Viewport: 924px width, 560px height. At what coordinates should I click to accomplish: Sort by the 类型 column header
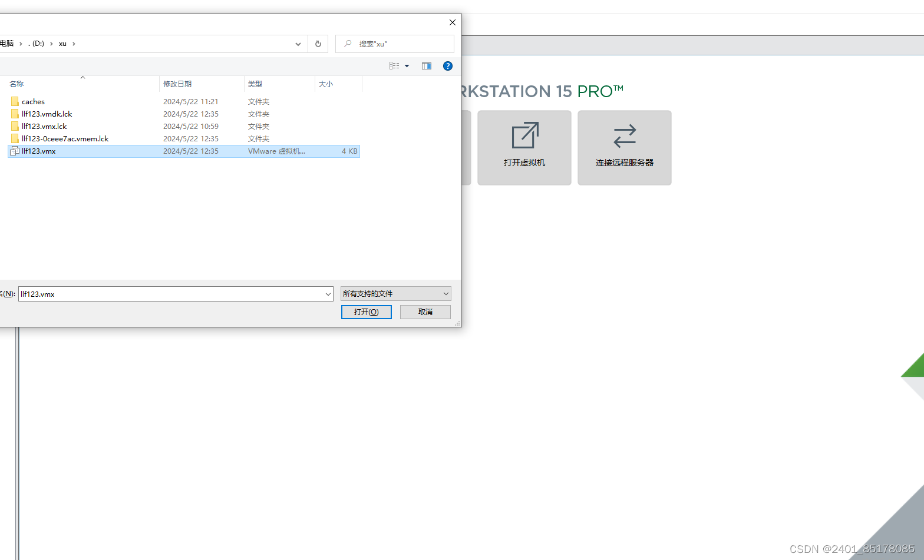[x=255, y=84]
